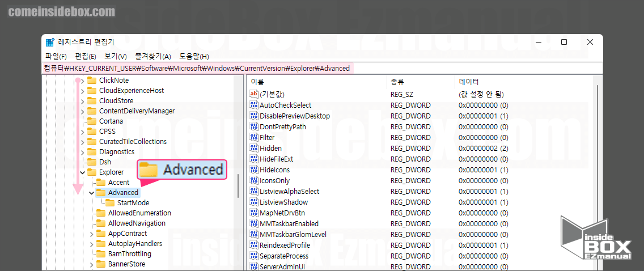The image size is (644, 271).
Task: Collapse the Advanced key
Action: click(91, 193)
